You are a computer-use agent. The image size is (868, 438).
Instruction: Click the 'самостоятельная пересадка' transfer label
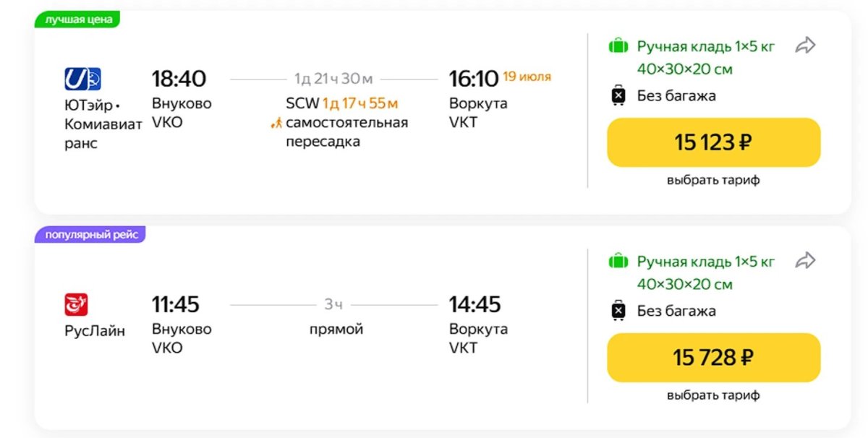pos(346,132)
